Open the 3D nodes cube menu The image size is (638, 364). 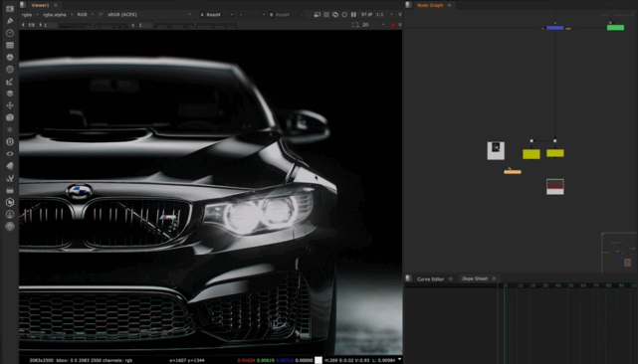10,117
